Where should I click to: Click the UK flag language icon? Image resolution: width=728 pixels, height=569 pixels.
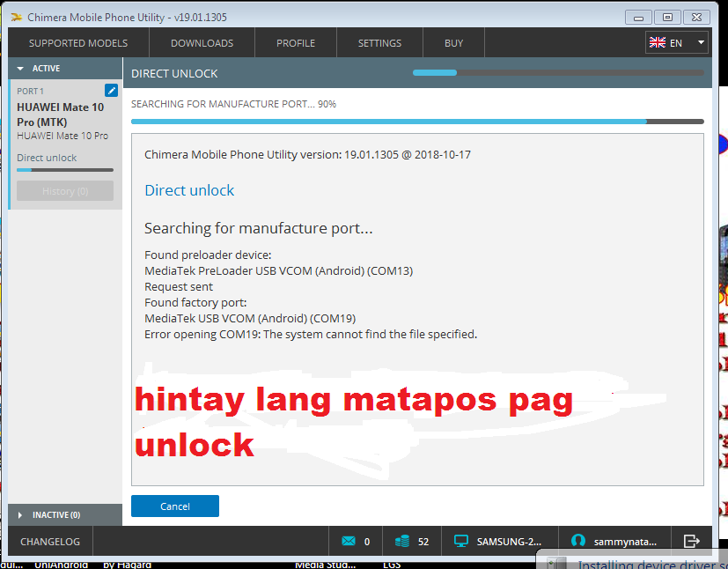[x=658, y=43]
